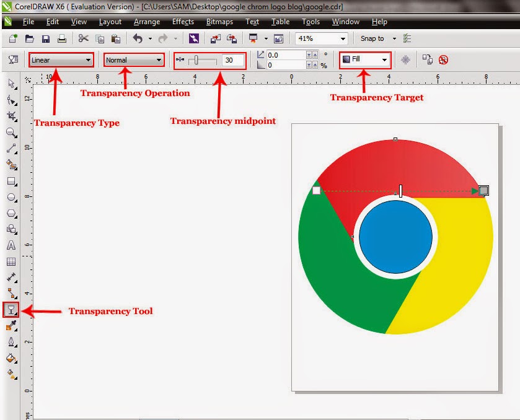Expand the Snap to dropdown
520x420 pixels.
(x=394, y=39)
